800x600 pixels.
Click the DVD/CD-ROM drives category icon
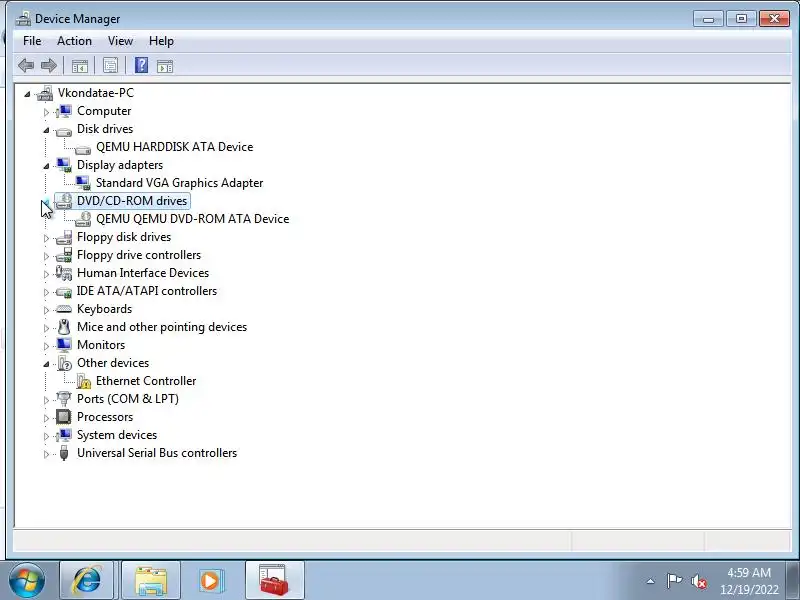64,201
